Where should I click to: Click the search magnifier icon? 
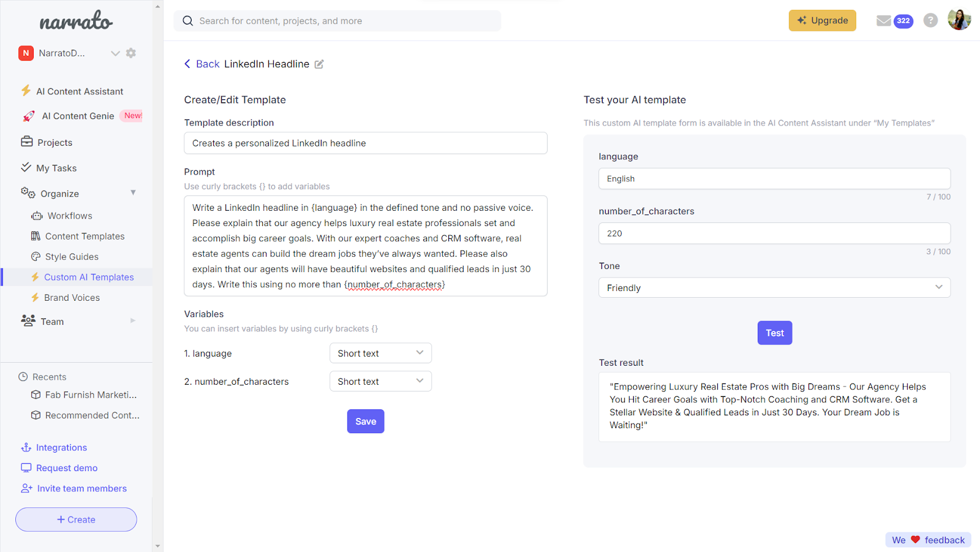click(188, 21)
